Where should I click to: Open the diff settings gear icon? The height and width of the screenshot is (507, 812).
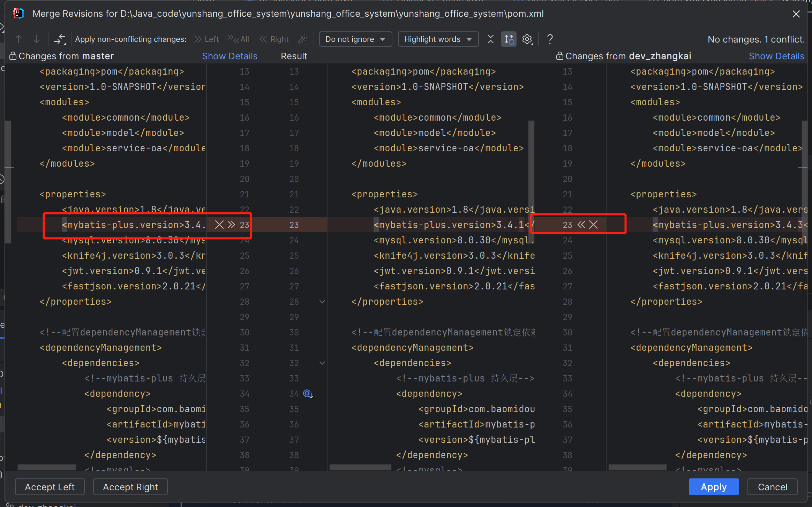pyautogui.click(x=527, y=39)
